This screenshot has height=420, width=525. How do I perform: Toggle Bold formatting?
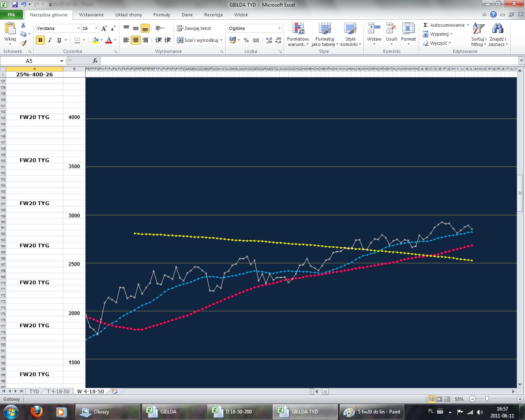click(x=40, y=40)
